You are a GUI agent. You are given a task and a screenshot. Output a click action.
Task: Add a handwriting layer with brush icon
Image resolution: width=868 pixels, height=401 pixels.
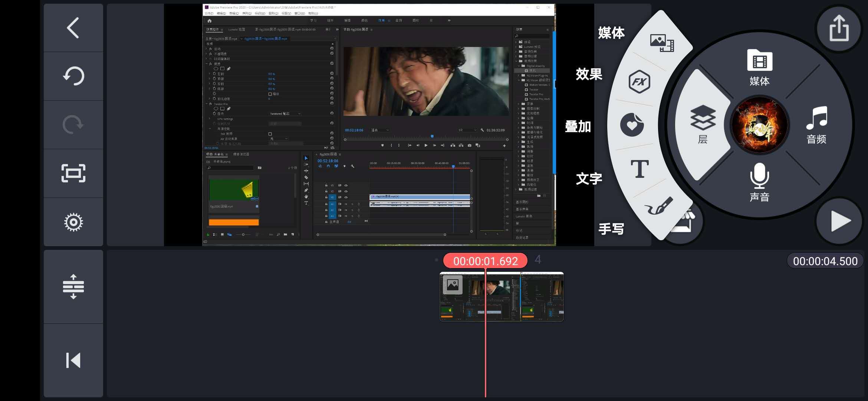pos(658,205)
